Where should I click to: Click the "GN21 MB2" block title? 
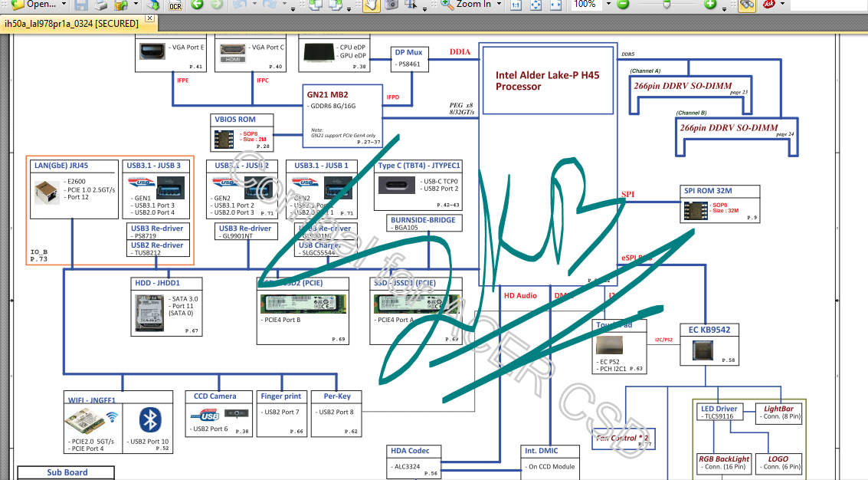tap(328, 95)
